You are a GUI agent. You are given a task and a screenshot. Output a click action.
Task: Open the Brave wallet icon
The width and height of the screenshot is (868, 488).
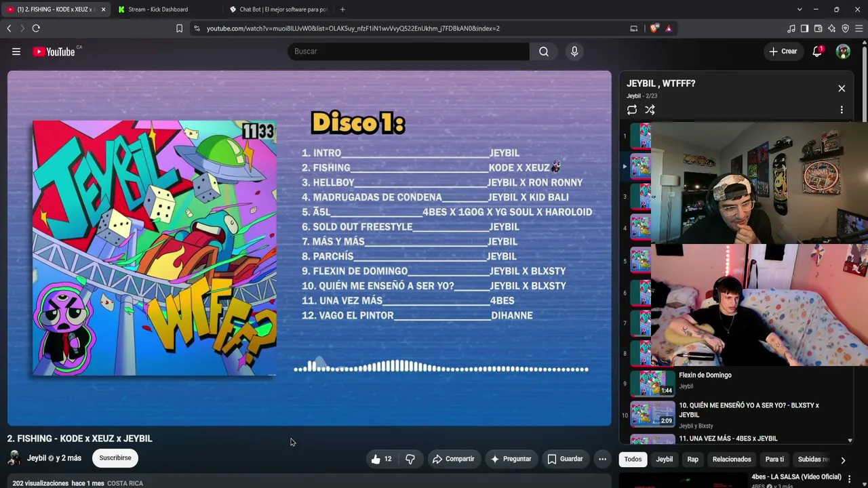point(818,28)
